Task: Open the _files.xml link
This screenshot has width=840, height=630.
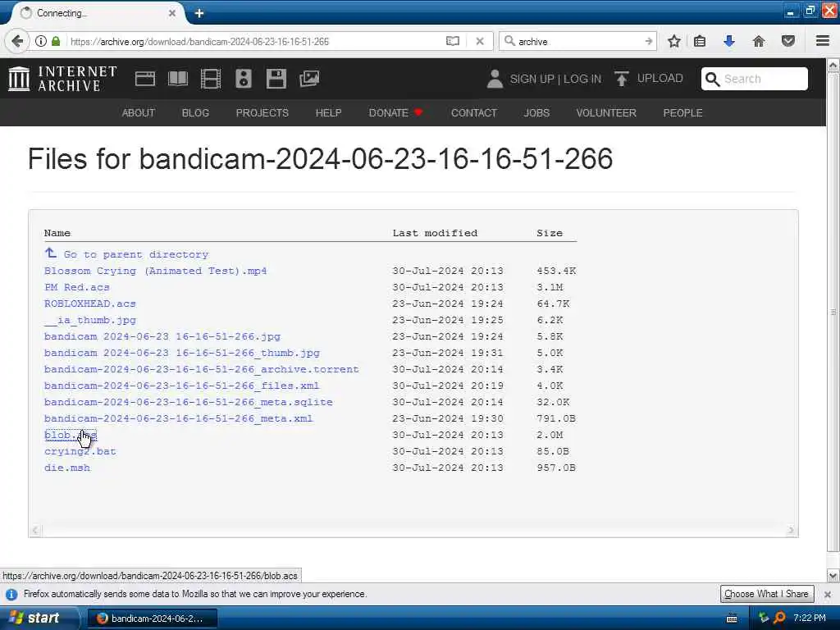Action: (x=181, y=386)
